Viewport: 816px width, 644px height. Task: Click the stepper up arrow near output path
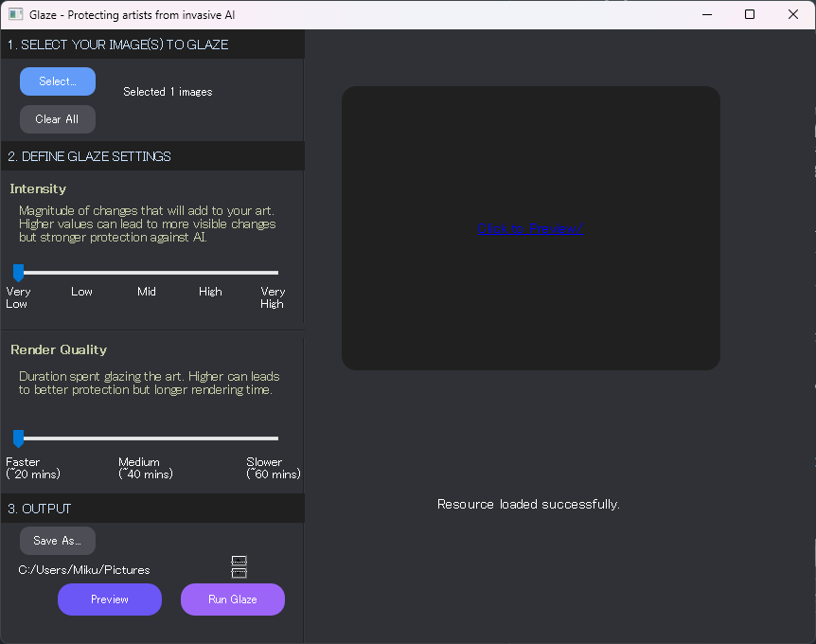click(239, 561)
